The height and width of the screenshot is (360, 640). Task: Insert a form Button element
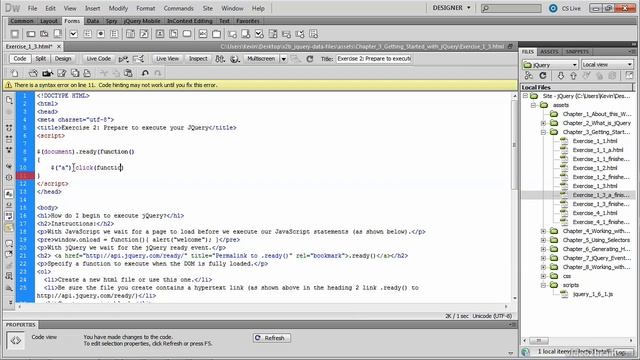pos(187,34)
